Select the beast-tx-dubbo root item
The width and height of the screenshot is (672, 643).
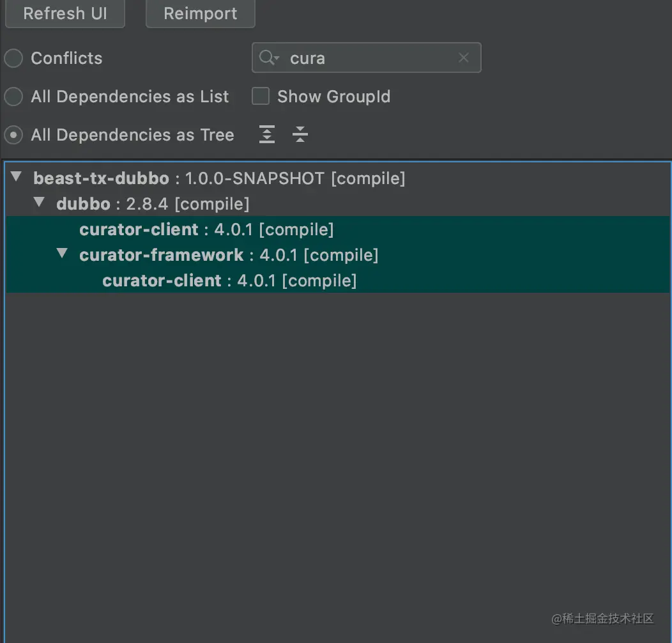101,178
